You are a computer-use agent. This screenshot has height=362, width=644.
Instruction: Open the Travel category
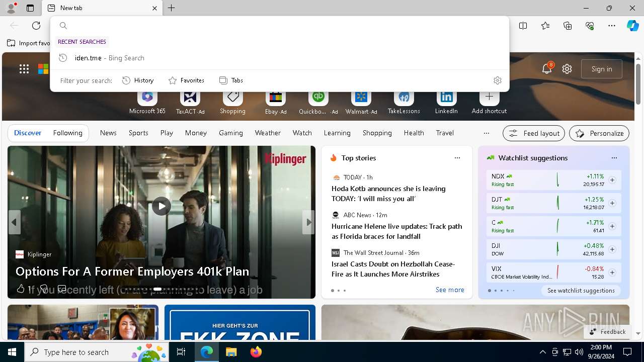point(445,133)
